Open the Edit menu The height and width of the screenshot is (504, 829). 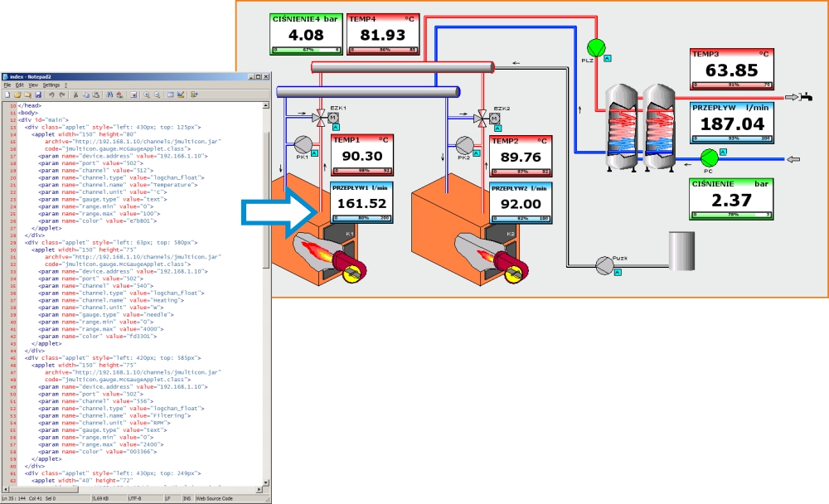coord(20,85)
